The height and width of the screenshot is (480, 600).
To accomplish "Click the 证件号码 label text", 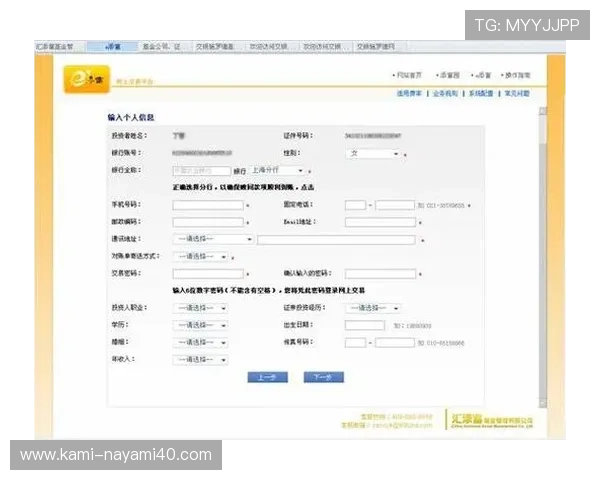I will [298, 136].
